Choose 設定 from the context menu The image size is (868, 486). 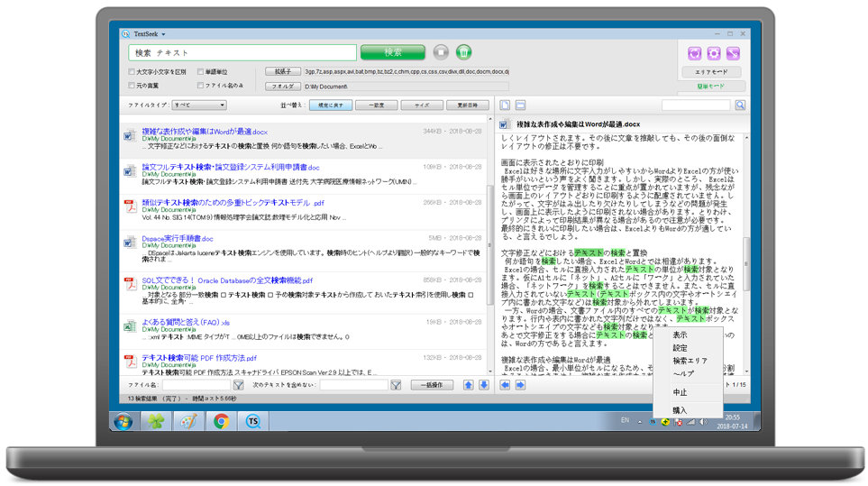[x=681, y=348]
